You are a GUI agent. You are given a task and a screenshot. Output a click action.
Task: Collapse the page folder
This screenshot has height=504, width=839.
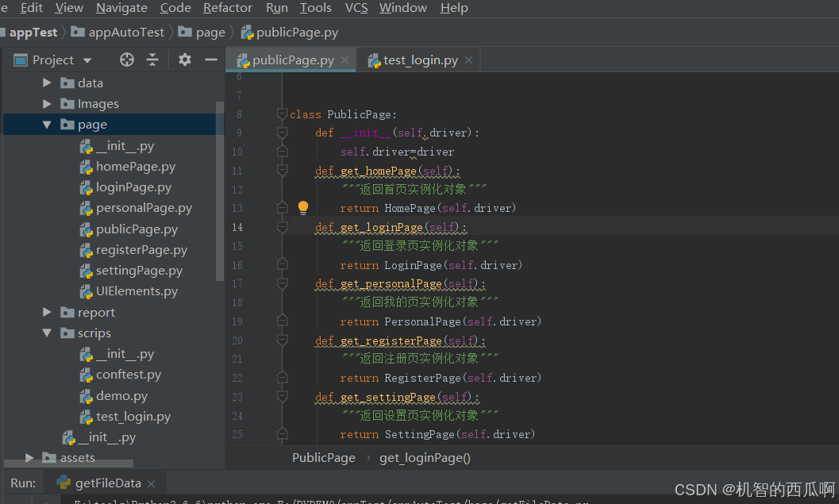tap(47, 125)
